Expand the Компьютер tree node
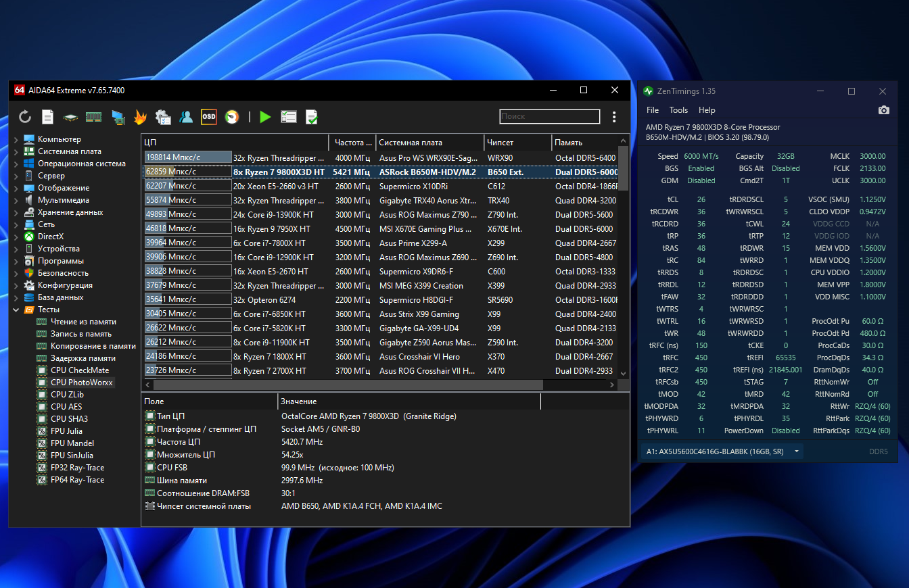 tap(16, 139)
